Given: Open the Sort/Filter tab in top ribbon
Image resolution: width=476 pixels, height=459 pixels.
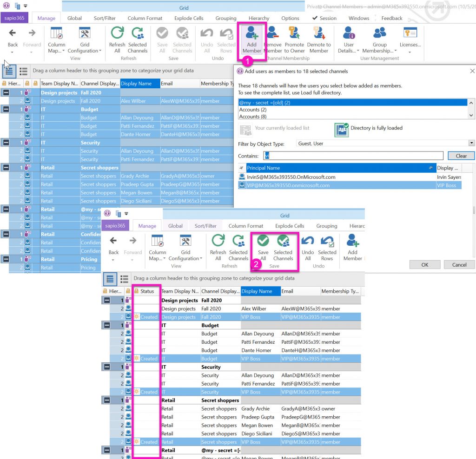Looking at the screenshot, I should coord(105,18).
